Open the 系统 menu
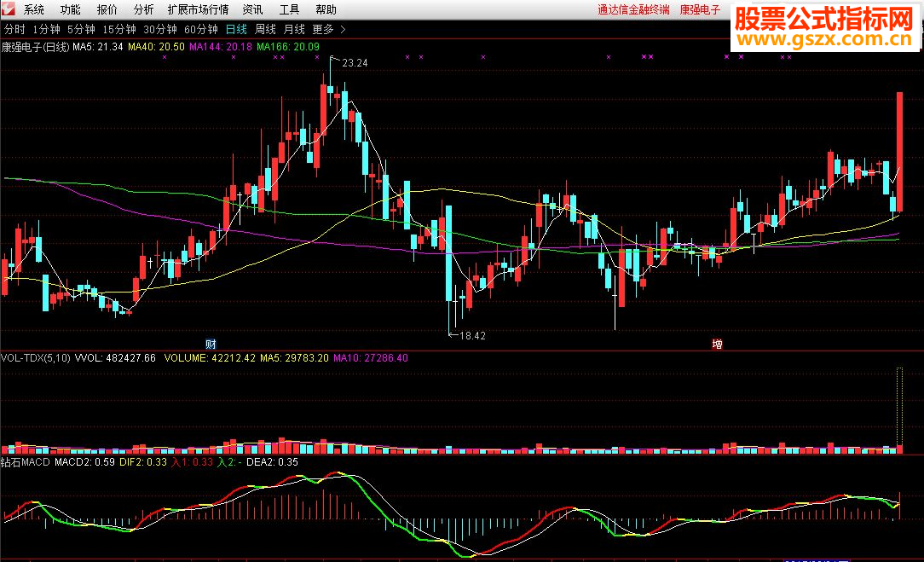 click(33, 9)
